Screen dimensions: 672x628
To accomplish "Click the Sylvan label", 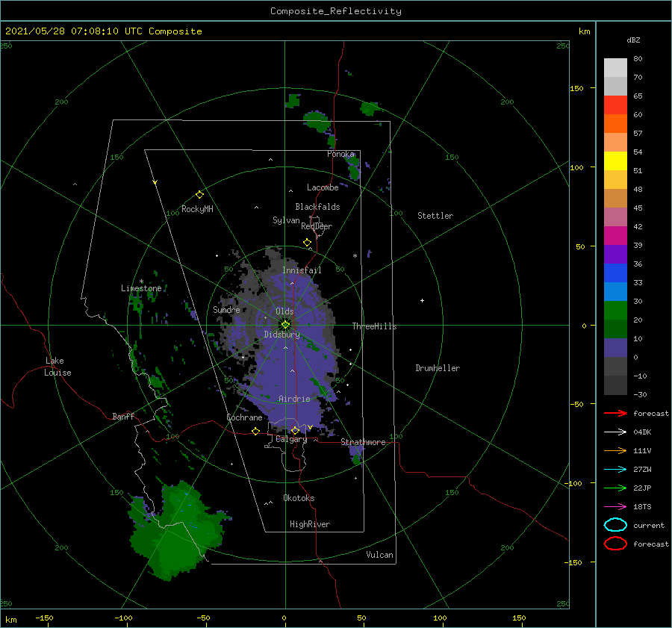I will pyautogui.click(x=286, y=220).
